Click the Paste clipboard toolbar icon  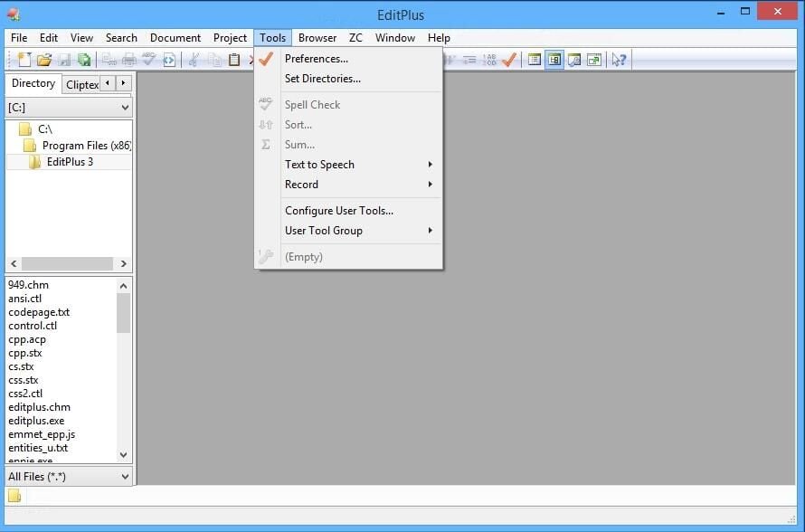coord(234,60)
